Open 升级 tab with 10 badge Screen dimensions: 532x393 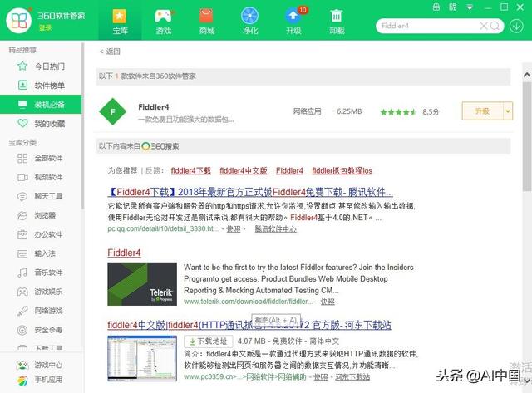(293, 22)
